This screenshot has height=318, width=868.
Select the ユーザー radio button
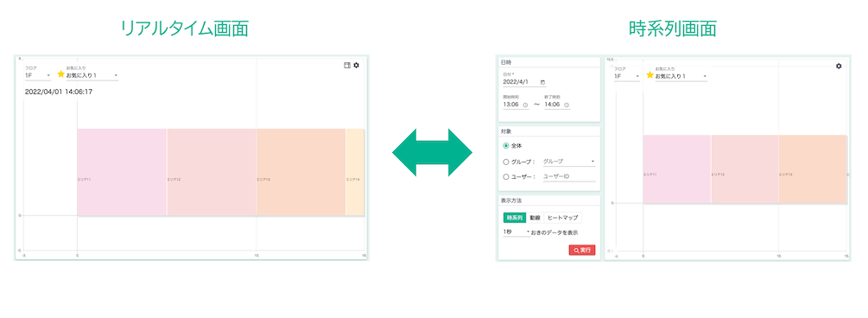point(506,177)
